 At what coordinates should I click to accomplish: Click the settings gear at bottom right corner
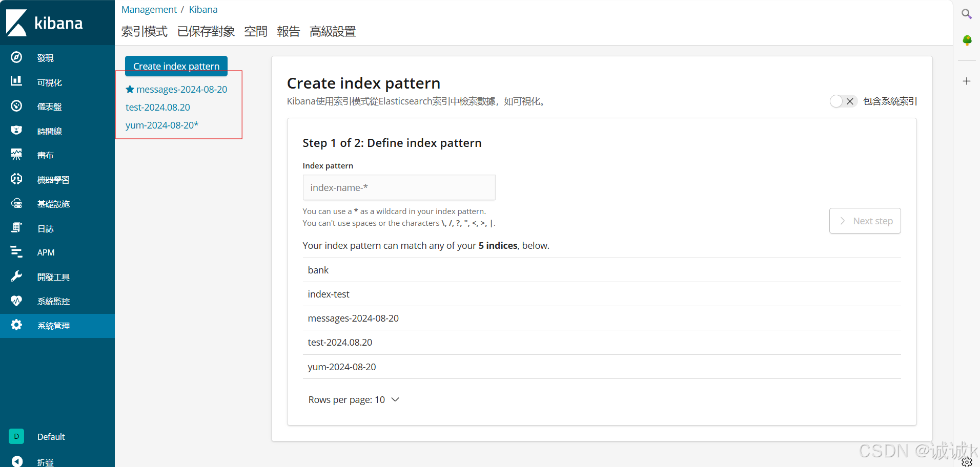pos(967,462)
